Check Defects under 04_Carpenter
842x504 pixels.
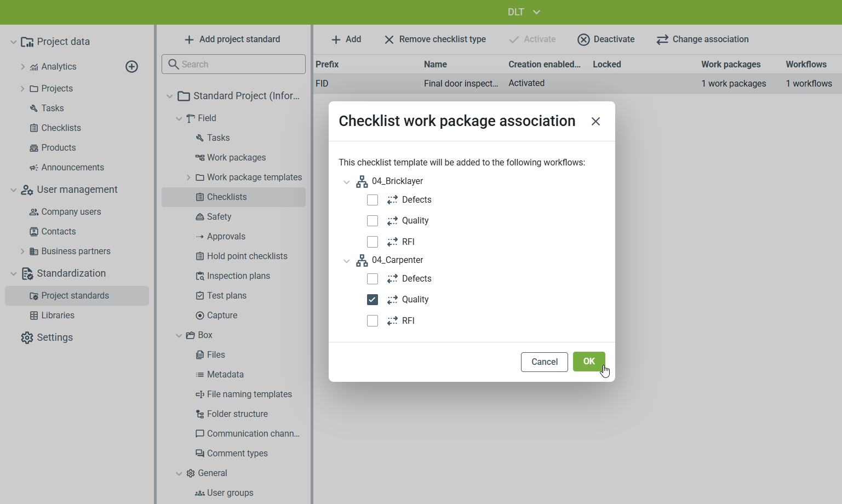coord(373,279)
